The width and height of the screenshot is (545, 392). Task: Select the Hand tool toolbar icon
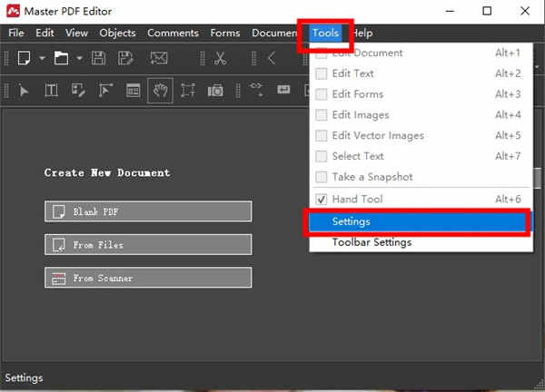[x=160, y=91]
